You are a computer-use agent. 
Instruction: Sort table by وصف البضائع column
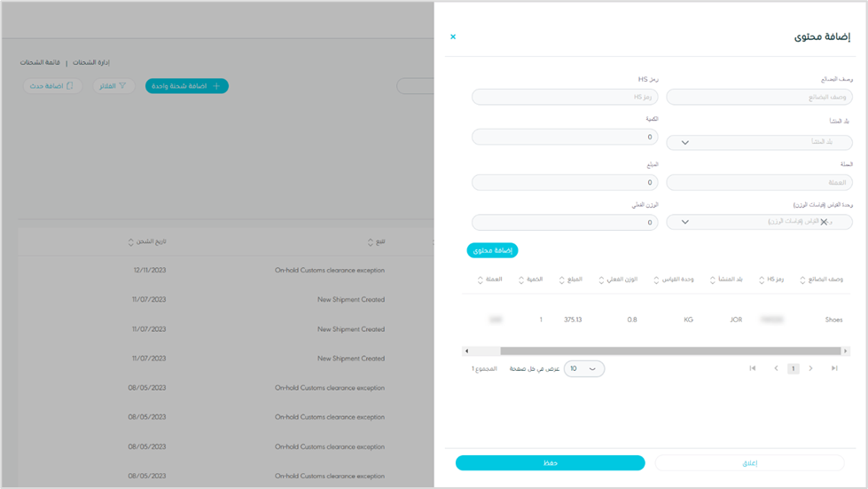822,280
